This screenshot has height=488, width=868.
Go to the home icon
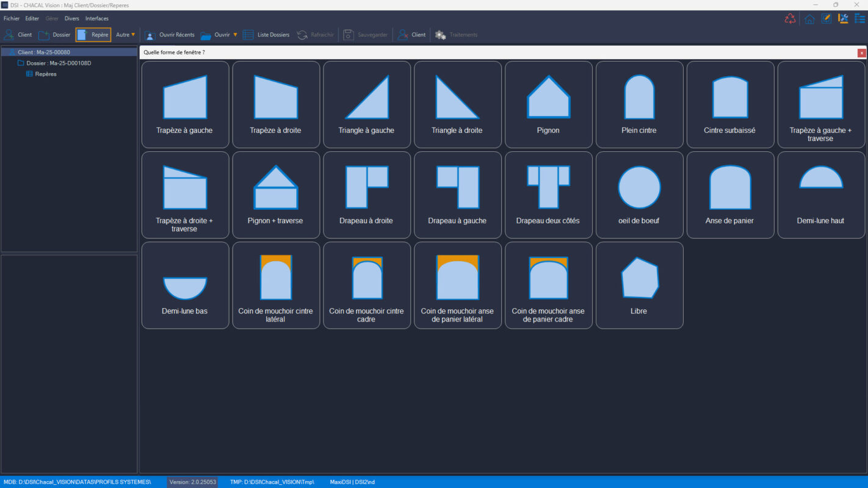point(809,18)
